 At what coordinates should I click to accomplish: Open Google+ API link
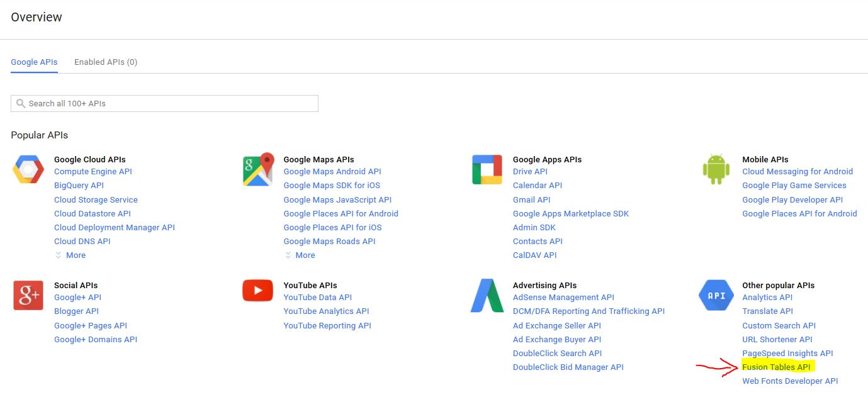(x=77, y=298)
